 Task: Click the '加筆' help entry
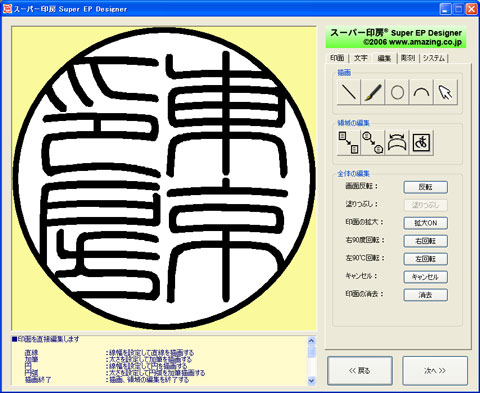[31, 359]
